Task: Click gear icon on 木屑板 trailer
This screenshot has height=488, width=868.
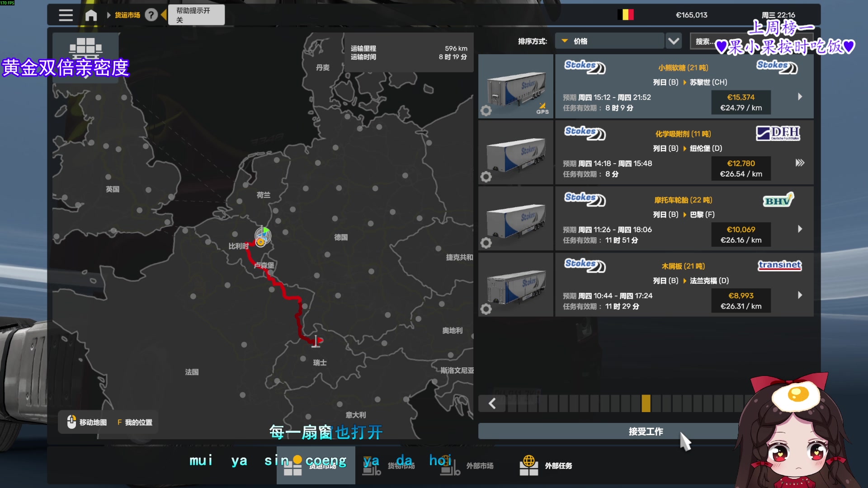Action: click(486, 309)
